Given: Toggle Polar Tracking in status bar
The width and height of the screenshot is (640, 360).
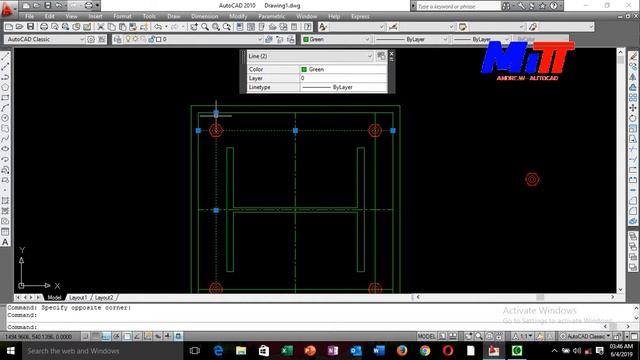Looking at the screenshot, I should (116, 336).
